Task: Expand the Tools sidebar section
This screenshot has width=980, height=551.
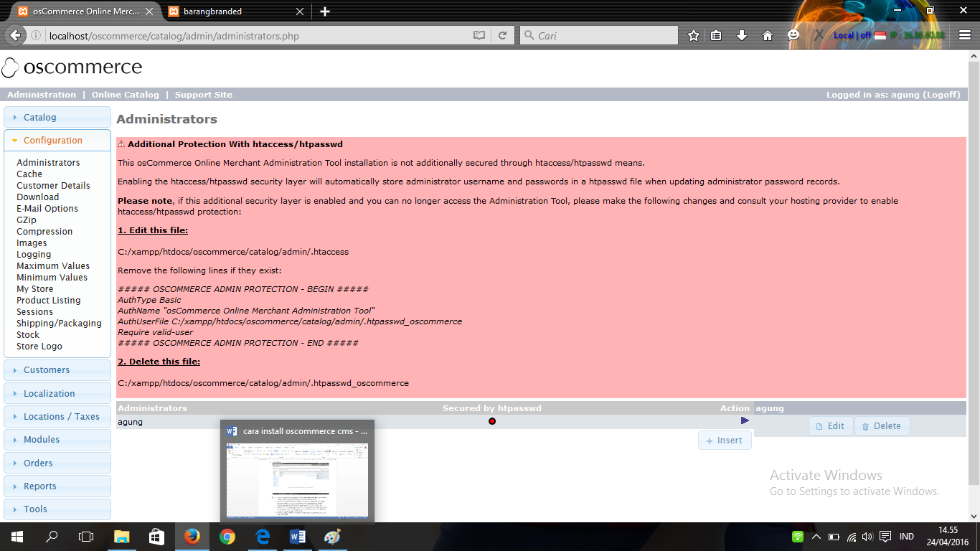Action: pos(57,509)
